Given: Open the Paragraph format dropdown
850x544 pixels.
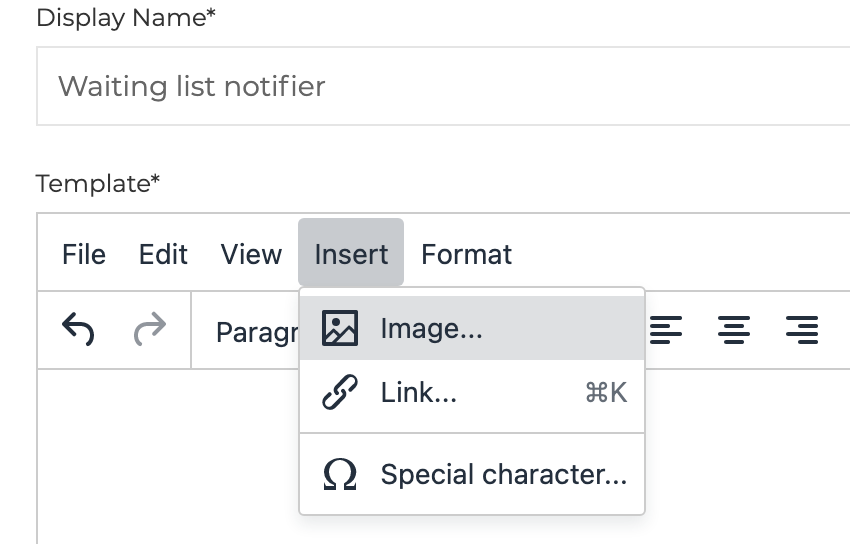Looking at the screenshot, I should (x=256, y=331).
